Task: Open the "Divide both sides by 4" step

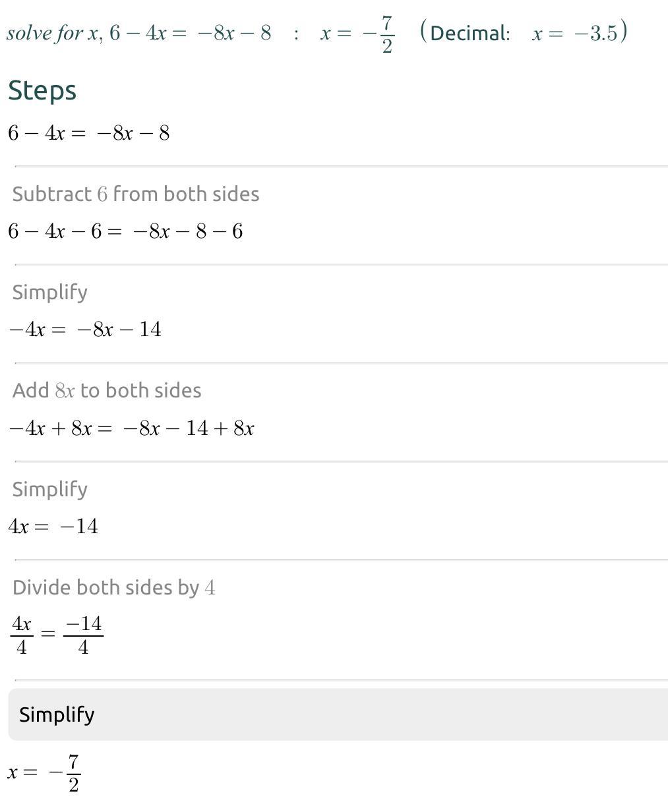Action: [x=113, y=588]
